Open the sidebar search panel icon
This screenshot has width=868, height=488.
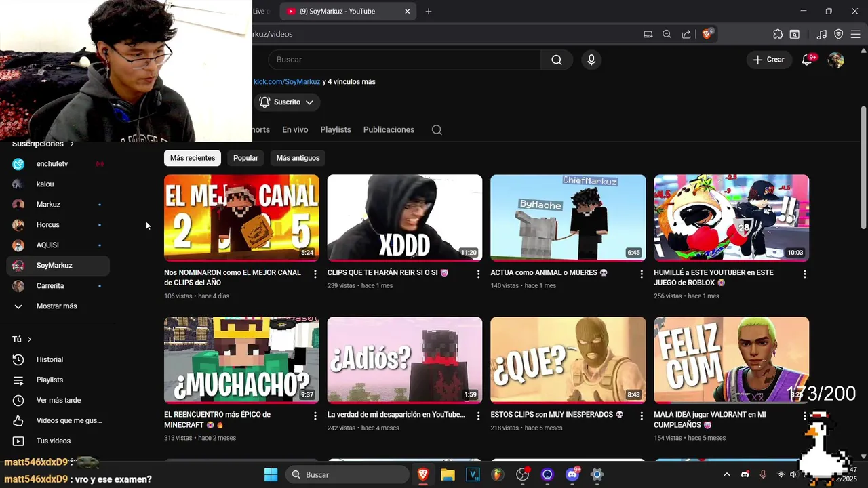coord(795,34)
